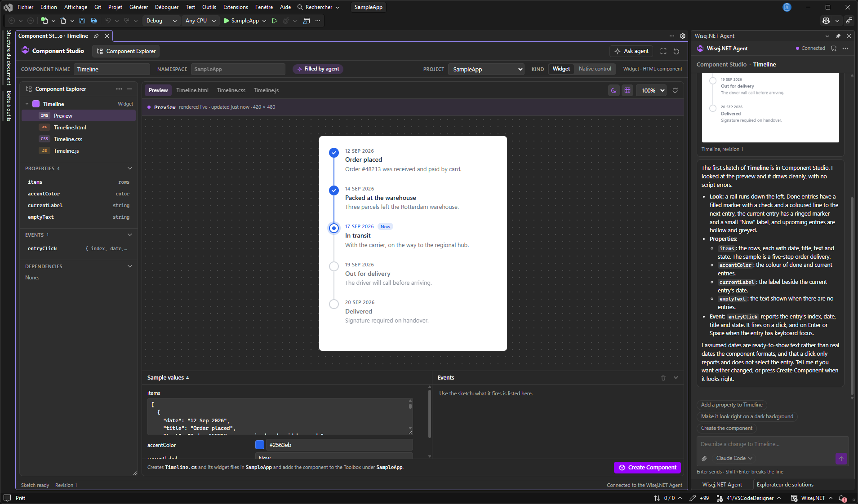Click the Create Component button
Screen dimensions: 858x504
(647, 468)
